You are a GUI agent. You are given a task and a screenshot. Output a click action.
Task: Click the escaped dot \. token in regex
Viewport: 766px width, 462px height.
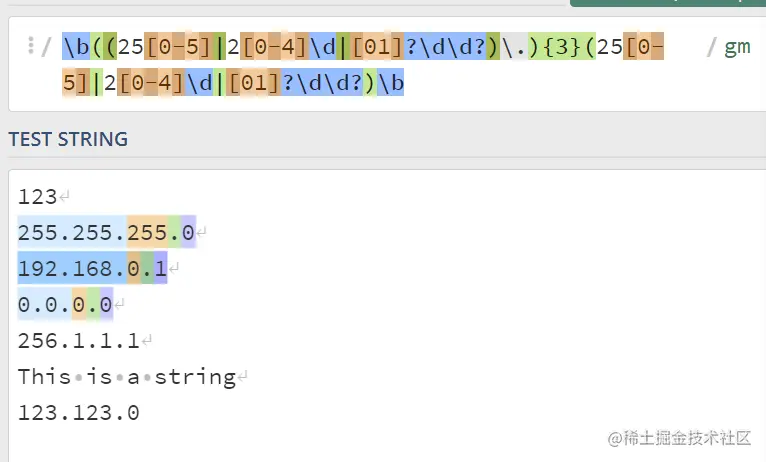[514, 47]
